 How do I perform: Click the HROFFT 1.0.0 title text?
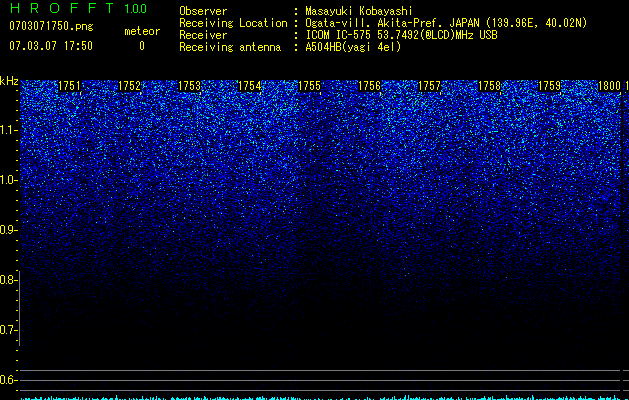coord(78,8)
